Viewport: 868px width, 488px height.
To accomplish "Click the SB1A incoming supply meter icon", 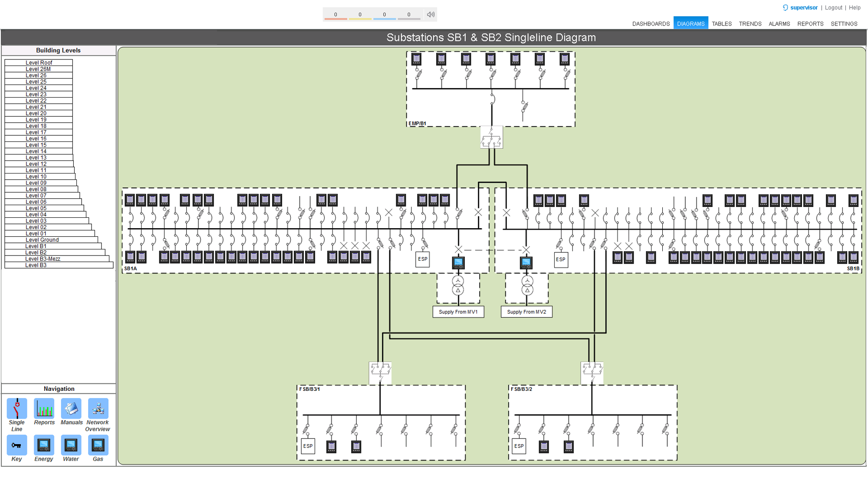I will pyautogui.click(x=458, y=262).
